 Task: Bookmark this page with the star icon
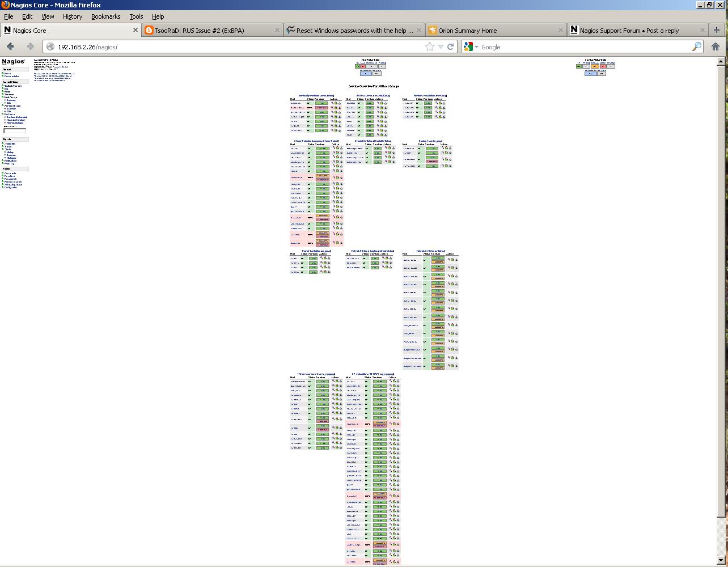[430, 46]
